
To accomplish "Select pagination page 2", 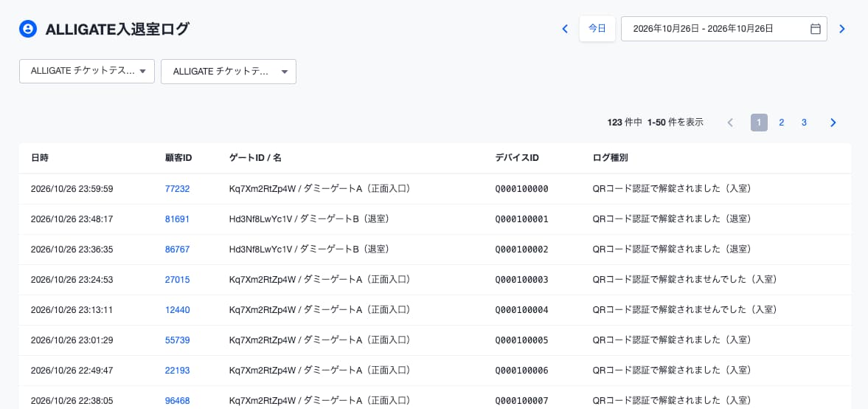I will (782, 123).
